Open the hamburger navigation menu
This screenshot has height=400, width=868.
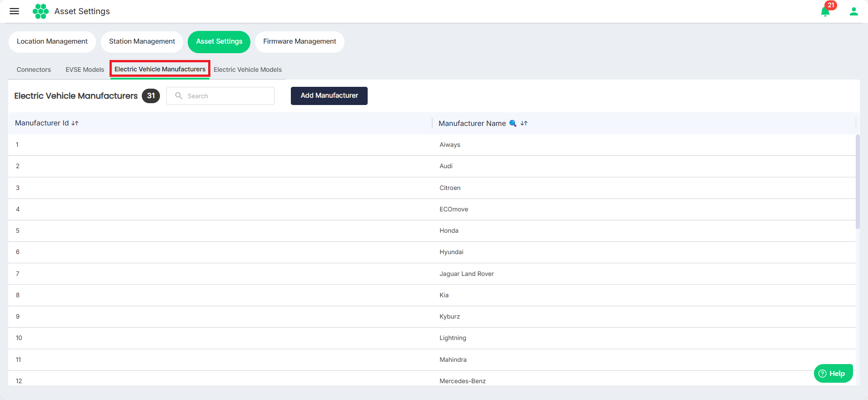(15, 11)
